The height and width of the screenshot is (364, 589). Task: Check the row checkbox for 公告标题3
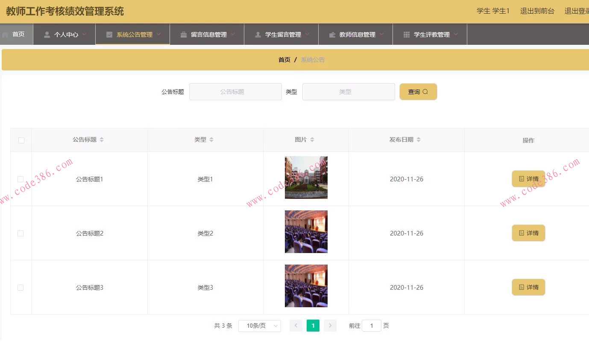[21, 288]
